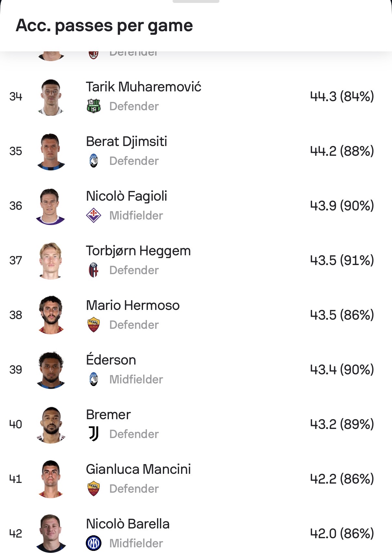
Task: Tap the Roma crest under Gianluca Mancini
Action: point(94,488)
